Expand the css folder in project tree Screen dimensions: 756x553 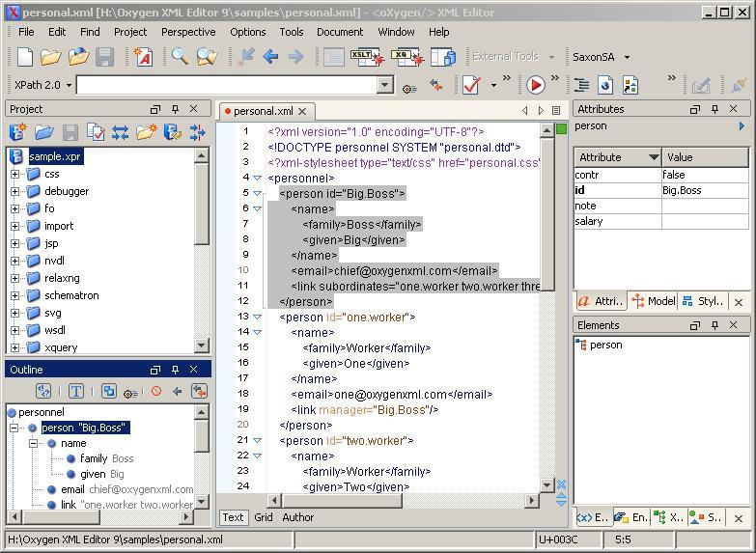point(14,174)
